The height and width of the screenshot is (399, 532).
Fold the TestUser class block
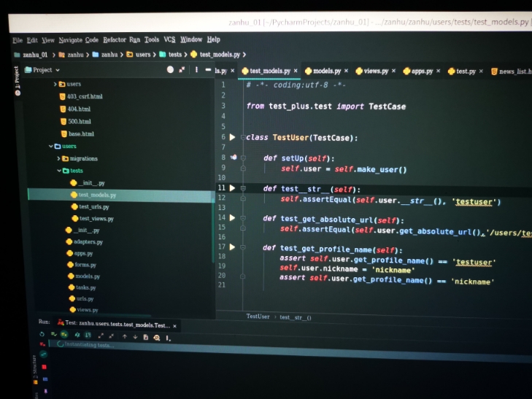pyautogui.click(x=243, y=137)
